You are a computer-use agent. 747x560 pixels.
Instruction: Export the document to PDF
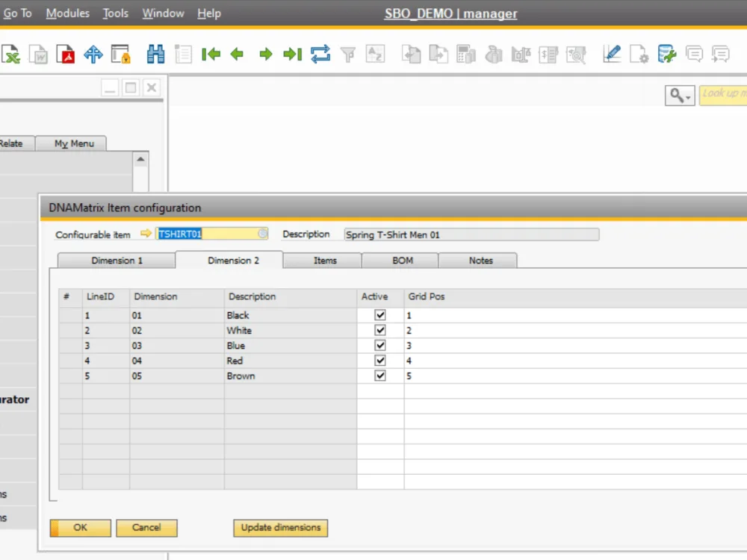[64, 54]
